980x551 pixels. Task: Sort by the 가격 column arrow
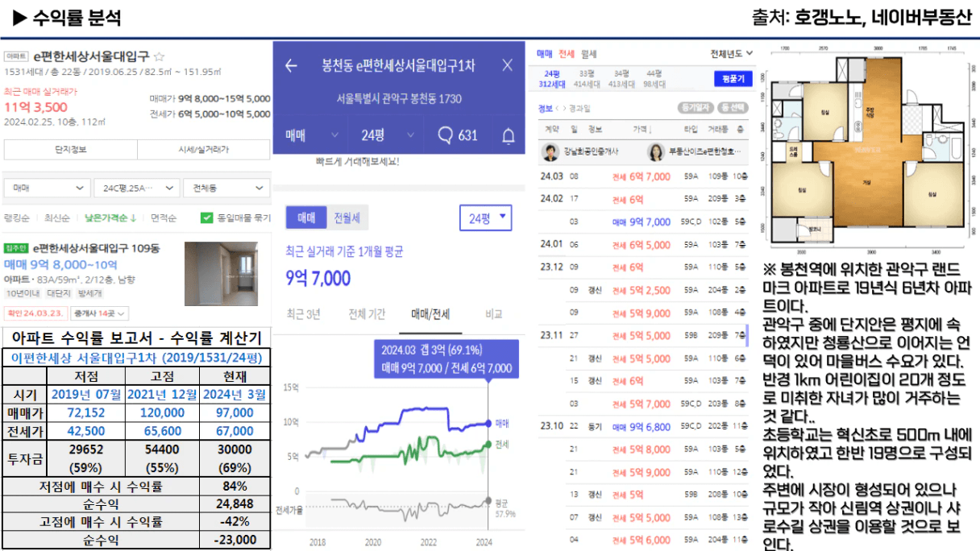point(650,129)
